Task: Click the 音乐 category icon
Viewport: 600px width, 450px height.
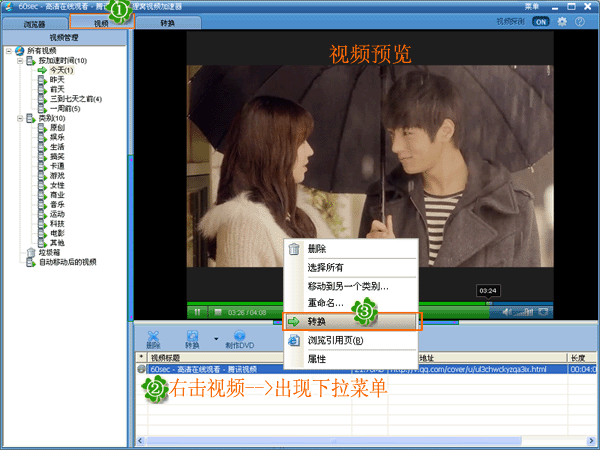Action: point(42,205)
